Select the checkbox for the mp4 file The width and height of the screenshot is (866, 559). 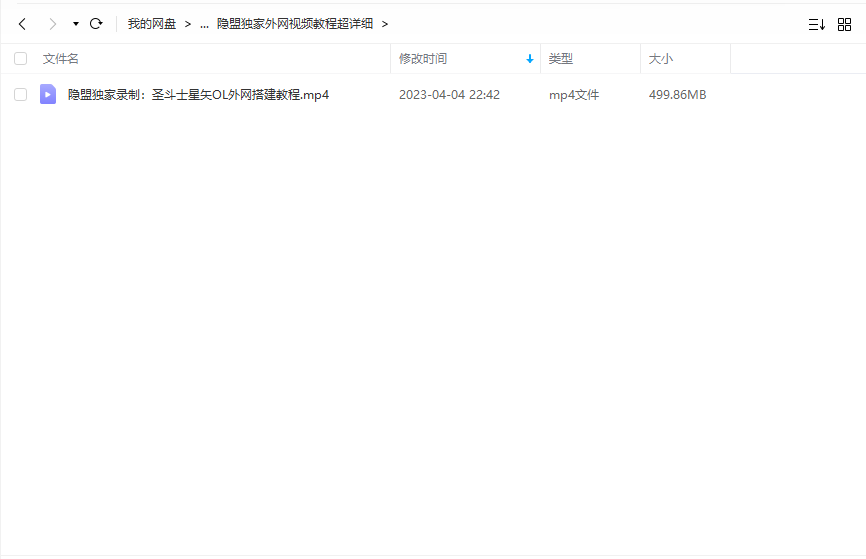tap(20, 95)
